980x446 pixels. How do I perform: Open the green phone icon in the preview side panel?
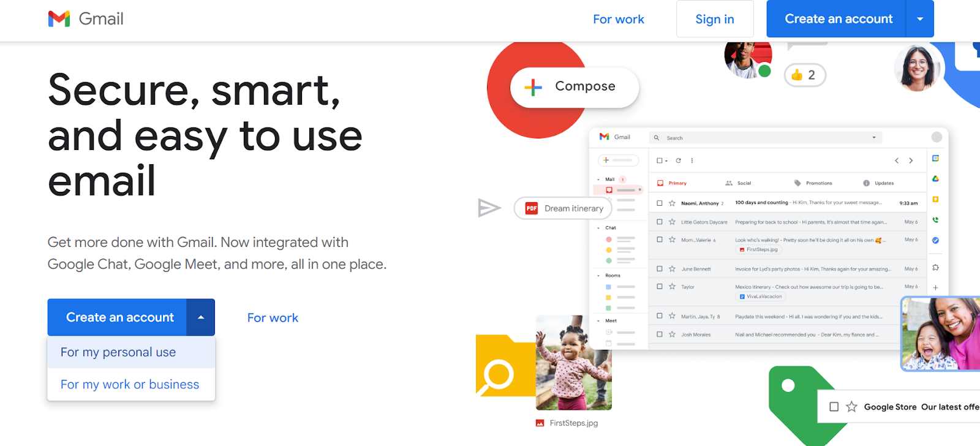(935, 220)
